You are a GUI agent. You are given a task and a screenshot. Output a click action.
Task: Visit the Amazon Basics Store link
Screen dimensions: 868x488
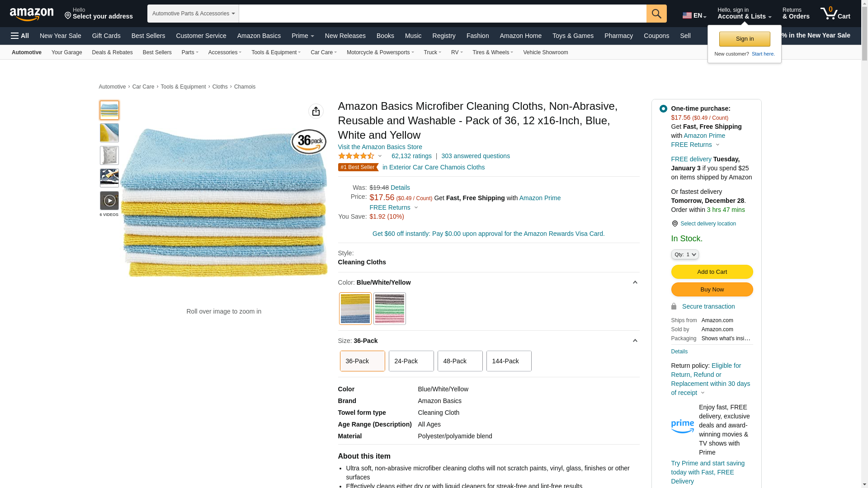tap(380, 147)
